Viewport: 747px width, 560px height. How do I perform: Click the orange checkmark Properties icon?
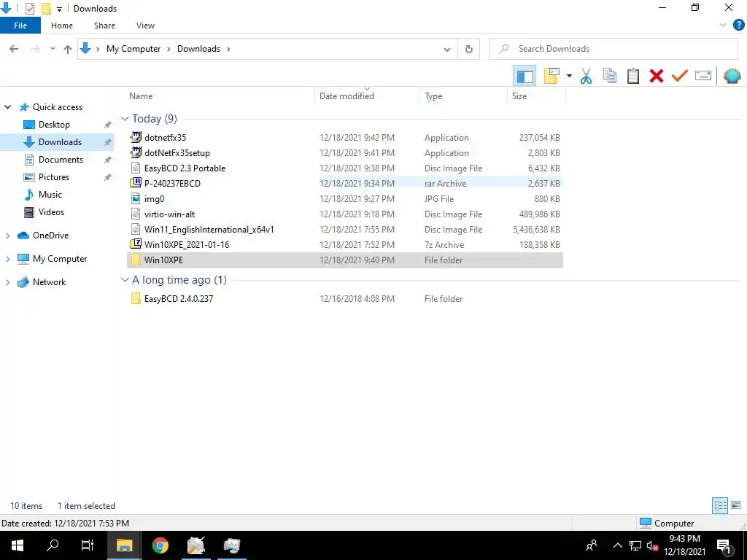pos(679,76)
